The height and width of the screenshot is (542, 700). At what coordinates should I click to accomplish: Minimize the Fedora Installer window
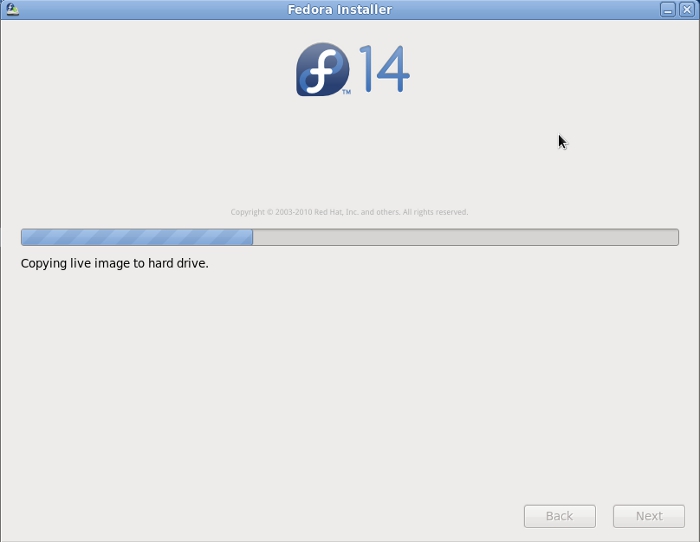(x=668, y=9)
